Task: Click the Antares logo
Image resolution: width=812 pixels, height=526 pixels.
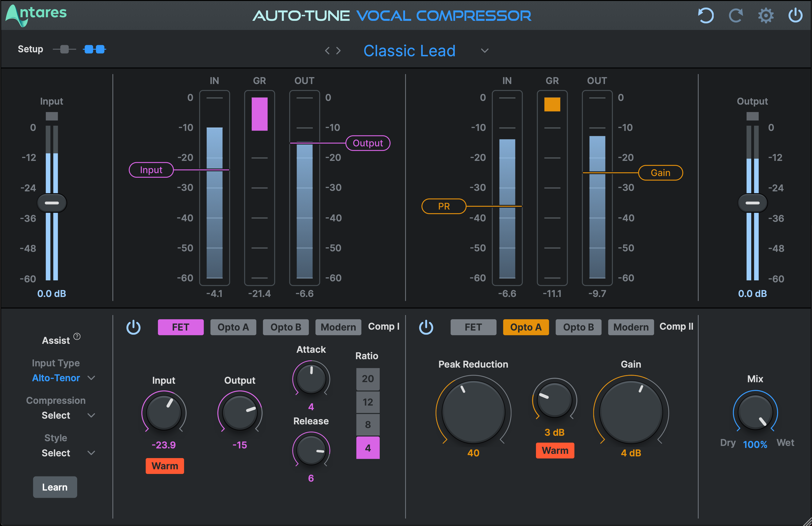Action: (35, 14)
